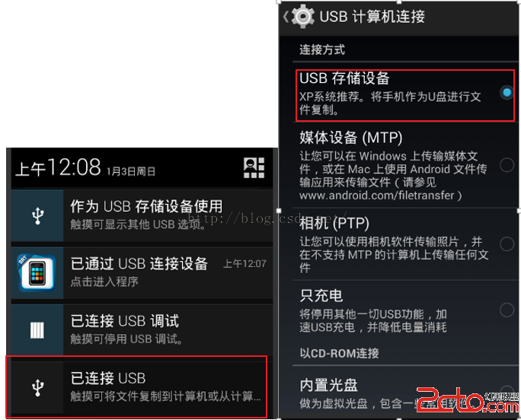Select the '相机 (PTP)' radio button
521x420 pixels.
point(507,244)
